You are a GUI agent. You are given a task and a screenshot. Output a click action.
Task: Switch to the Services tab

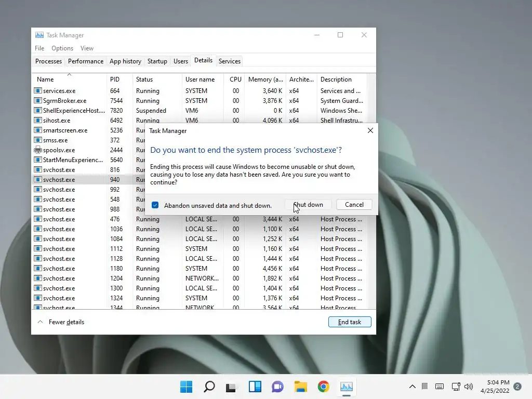[x=229, y=61]
